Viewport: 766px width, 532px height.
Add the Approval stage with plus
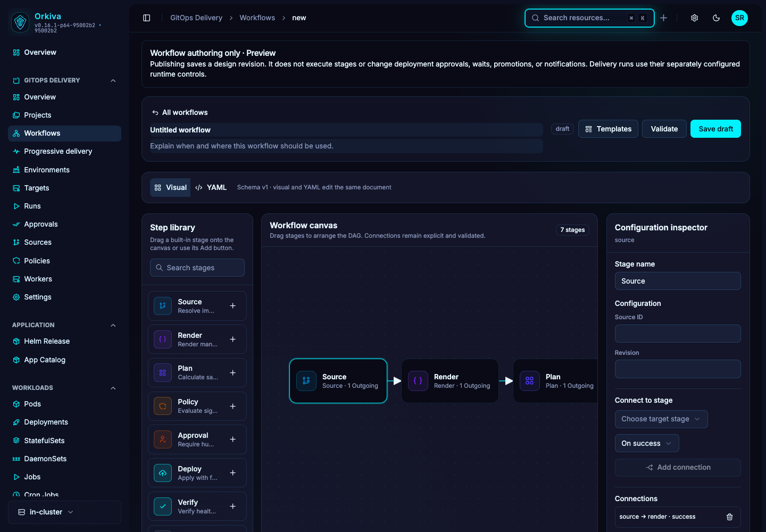coord(232,439)
